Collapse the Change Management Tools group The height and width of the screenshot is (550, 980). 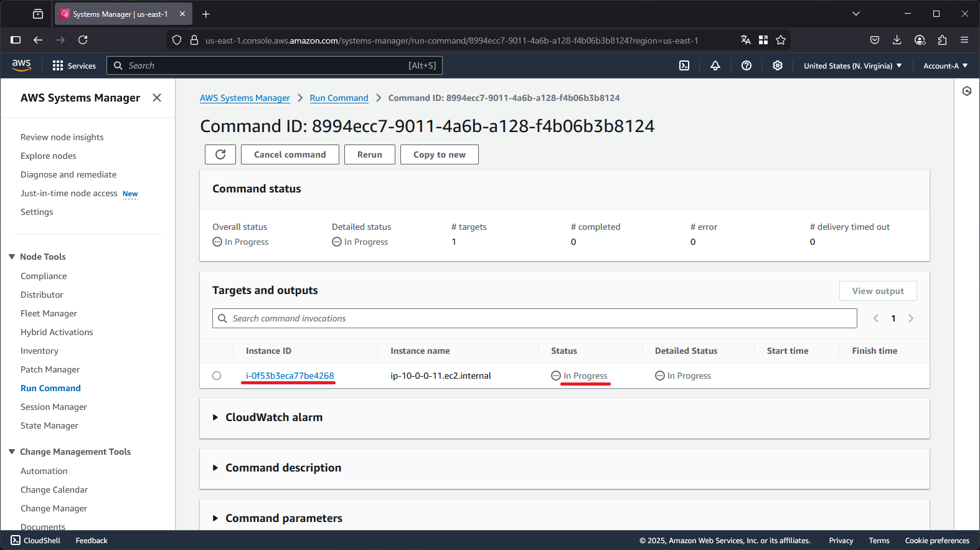click(x=12, y=452)
